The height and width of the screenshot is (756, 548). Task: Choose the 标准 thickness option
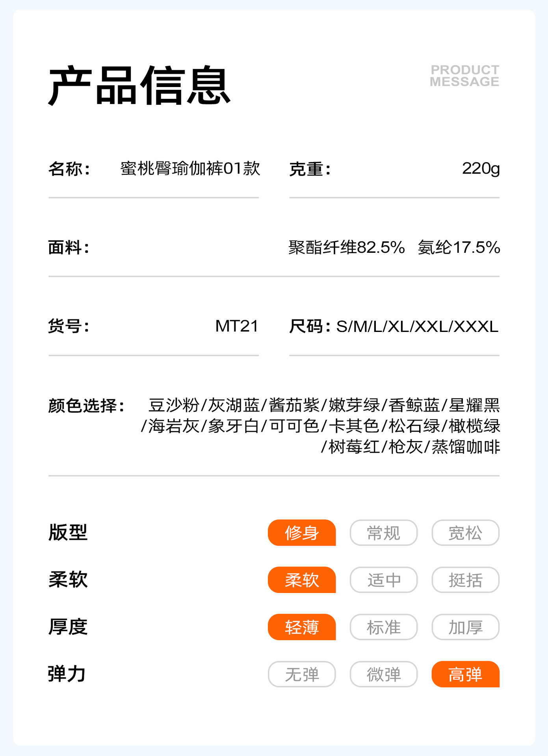click(383, 627)
